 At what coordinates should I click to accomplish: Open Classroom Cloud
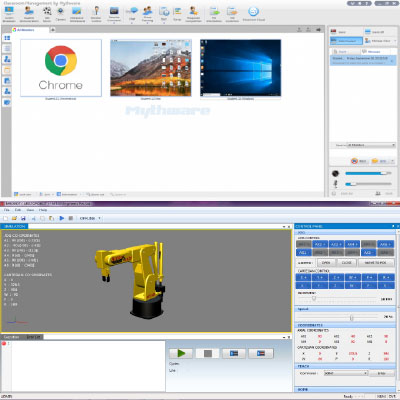(254, 14)
